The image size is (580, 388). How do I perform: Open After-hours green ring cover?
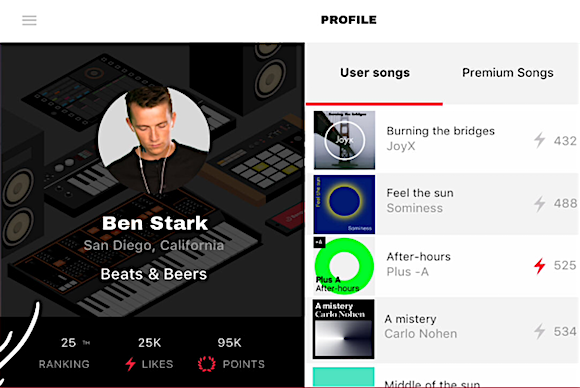tap(344, 266)
